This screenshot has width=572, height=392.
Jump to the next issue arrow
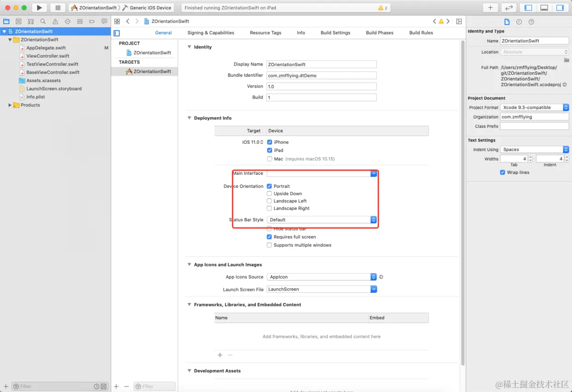coord(448,21)
